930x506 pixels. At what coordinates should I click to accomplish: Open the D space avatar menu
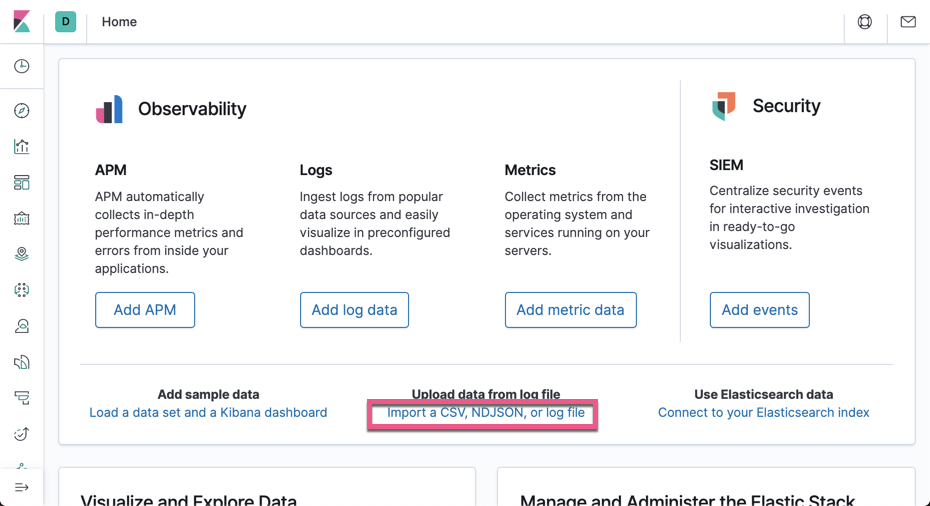point(65,21)
